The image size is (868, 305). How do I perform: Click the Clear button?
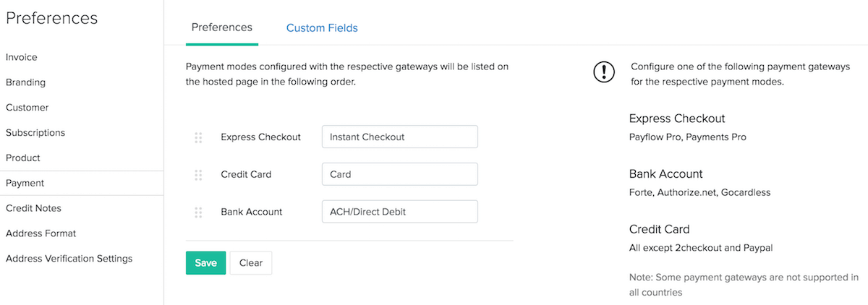251,263
